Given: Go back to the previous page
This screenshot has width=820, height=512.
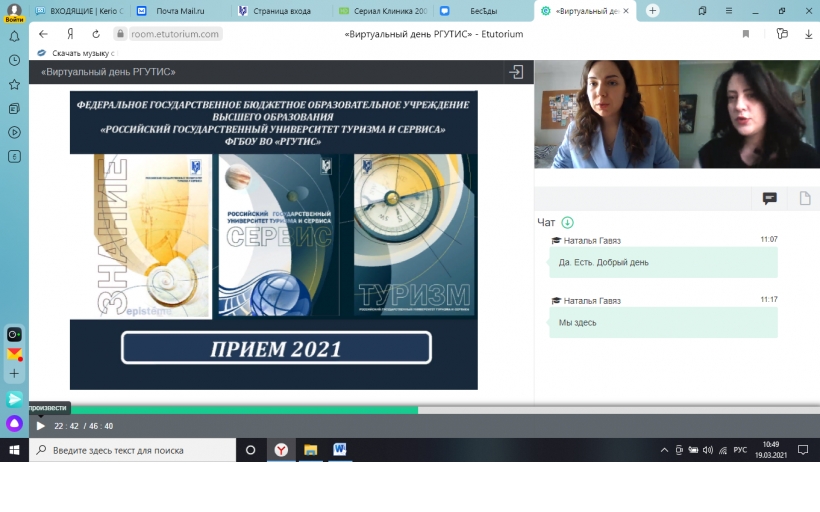Looking at the screenshot, I should coord(43,34).
